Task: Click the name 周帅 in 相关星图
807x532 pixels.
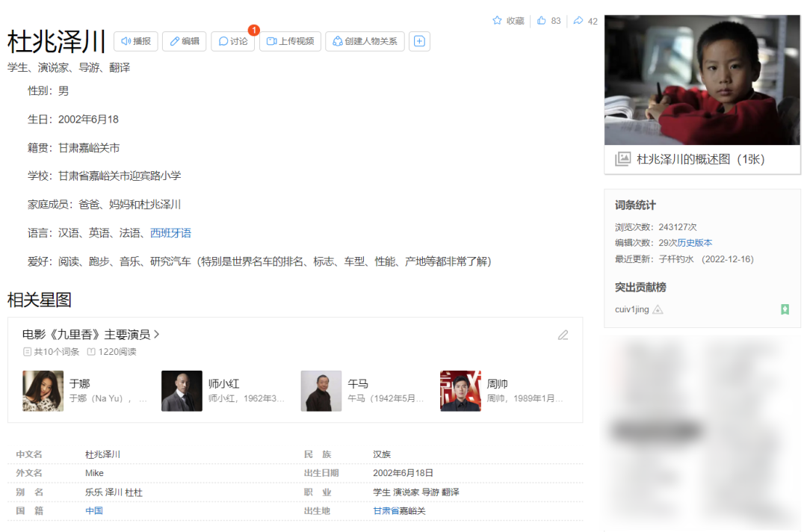Action: (497, 384)
